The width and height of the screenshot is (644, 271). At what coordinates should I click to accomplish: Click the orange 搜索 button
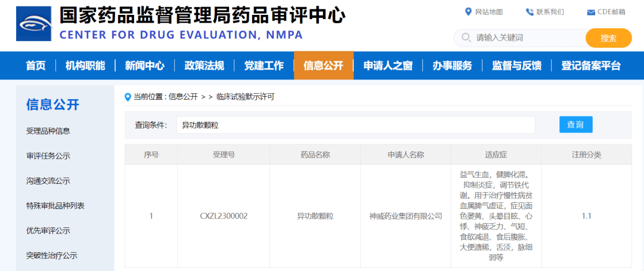tap(608, 38)
